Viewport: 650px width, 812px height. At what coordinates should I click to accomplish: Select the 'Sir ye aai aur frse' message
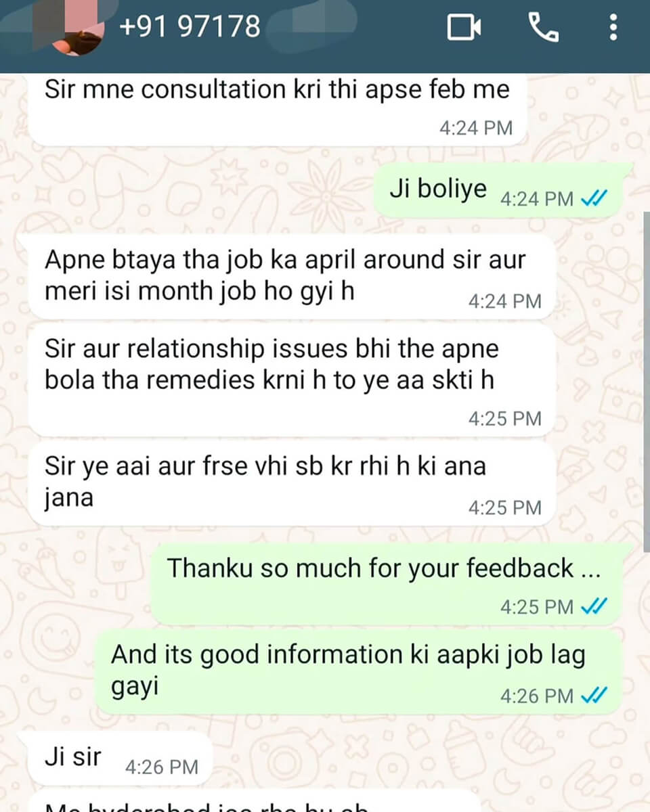click(x=292, y=483)
